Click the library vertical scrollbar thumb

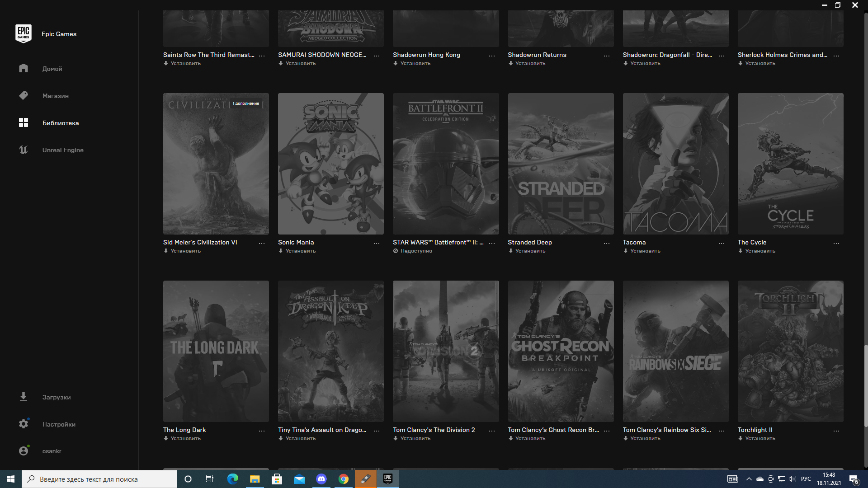point(865,385)
